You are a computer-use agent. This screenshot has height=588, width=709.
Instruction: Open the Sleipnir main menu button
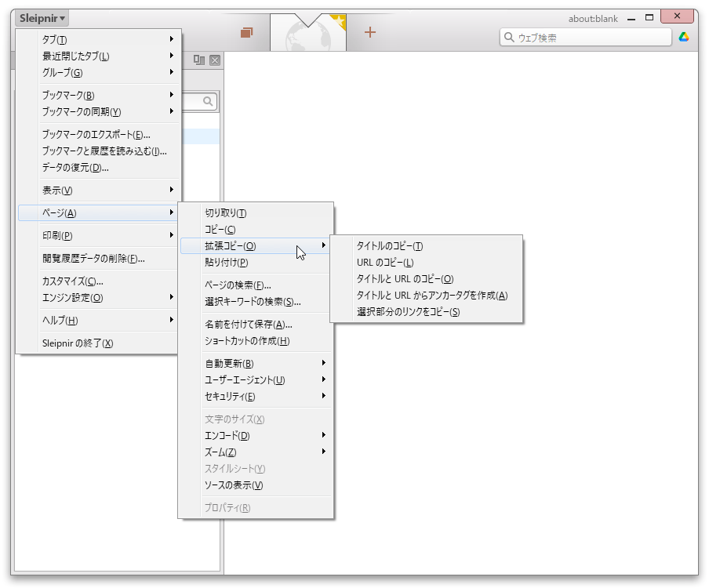click(x=42, y=19)
